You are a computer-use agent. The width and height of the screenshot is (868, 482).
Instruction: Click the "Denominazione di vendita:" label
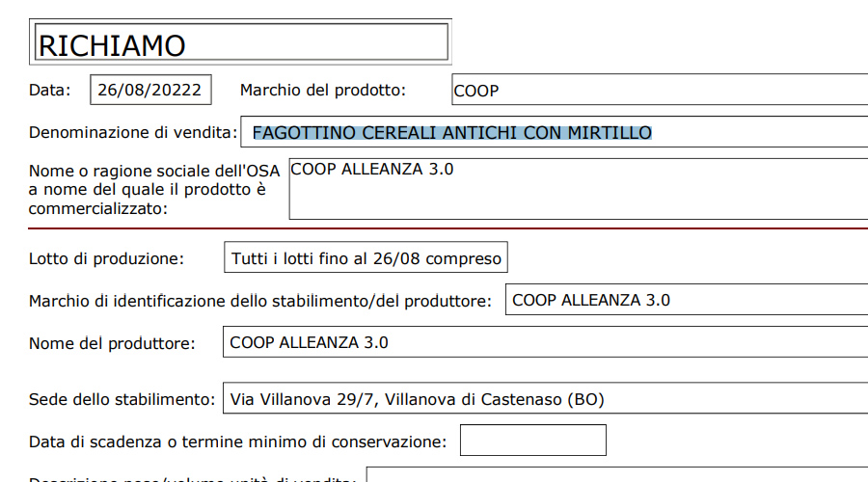click(133, 132)
